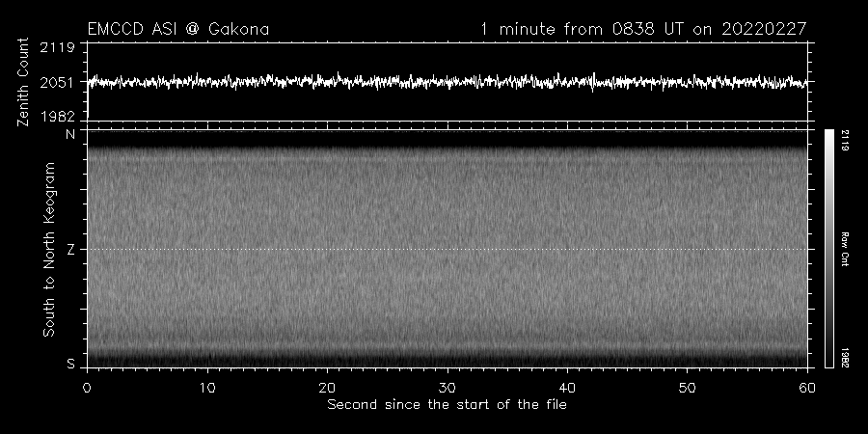Click the grayscale colorbar on the right
This screenshot has width=868, height=434.
tap(828, 249)
